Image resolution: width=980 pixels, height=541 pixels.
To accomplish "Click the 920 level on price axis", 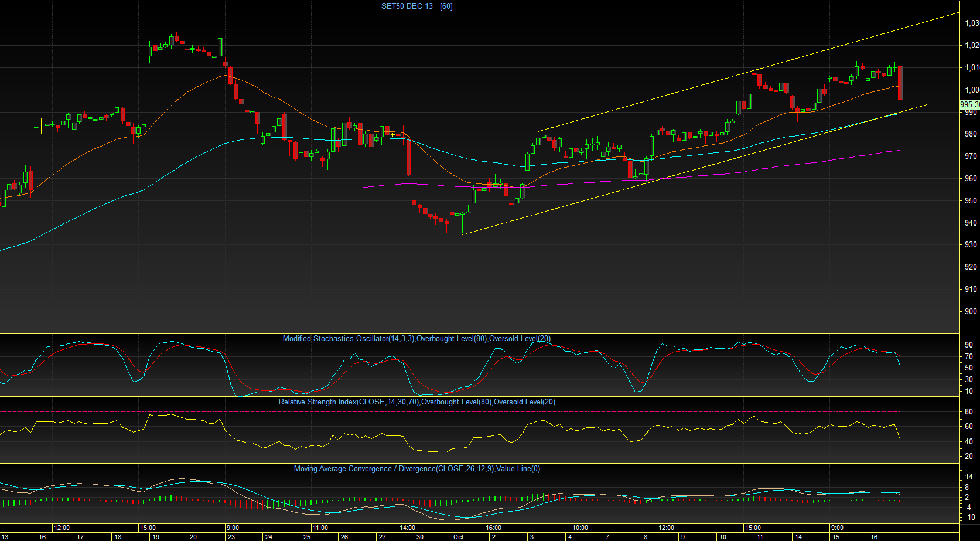I will 971,267.
